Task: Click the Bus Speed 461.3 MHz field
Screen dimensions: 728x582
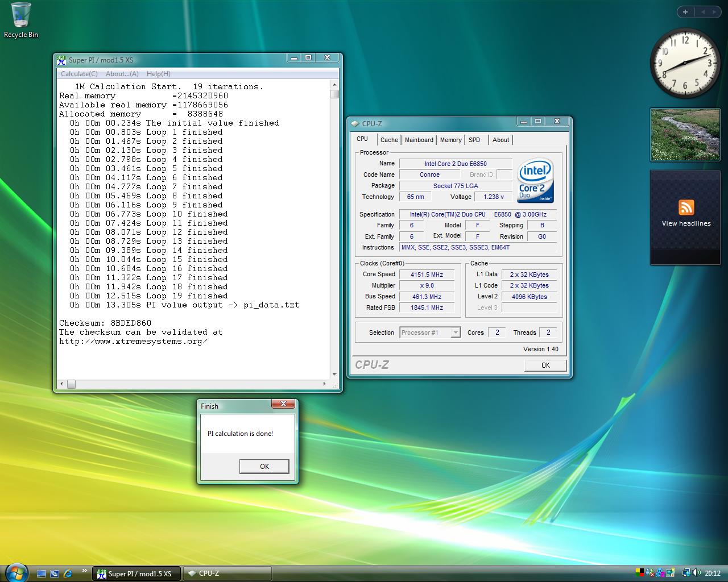Action: (427, 297)
